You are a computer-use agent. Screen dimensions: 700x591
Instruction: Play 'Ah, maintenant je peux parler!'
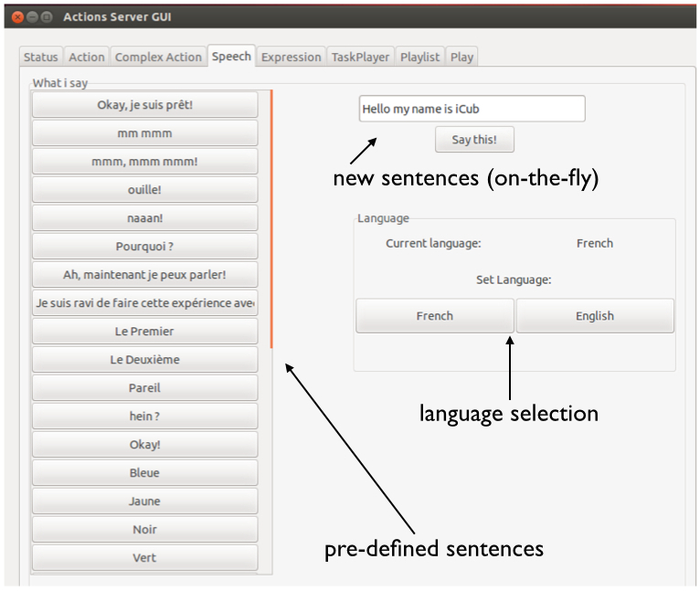144,275
